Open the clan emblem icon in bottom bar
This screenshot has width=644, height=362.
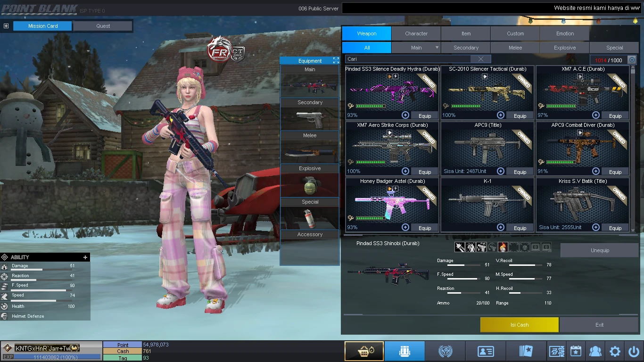click(x=445, y=351)
